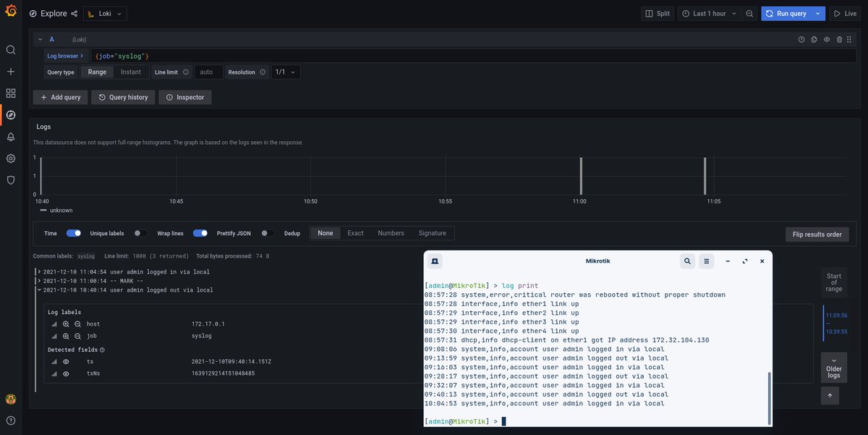Open hamburger menu in Mikrotik window

[x=707, y=261]
